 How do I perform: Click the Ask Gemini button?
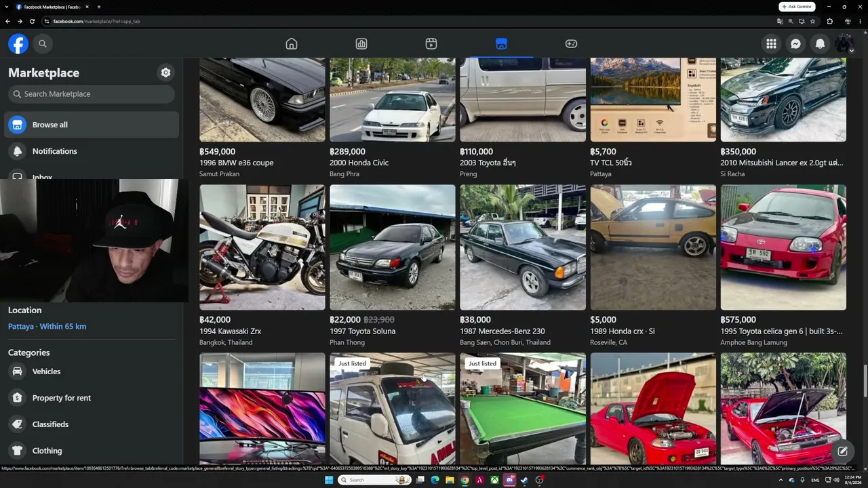tap(797, 7)
